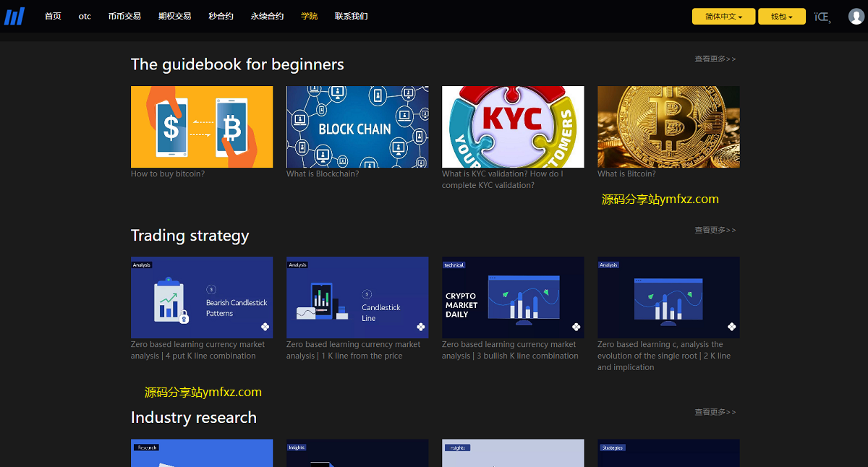Open the user profile avatar icon
The image size is (868, 467).
856,16
